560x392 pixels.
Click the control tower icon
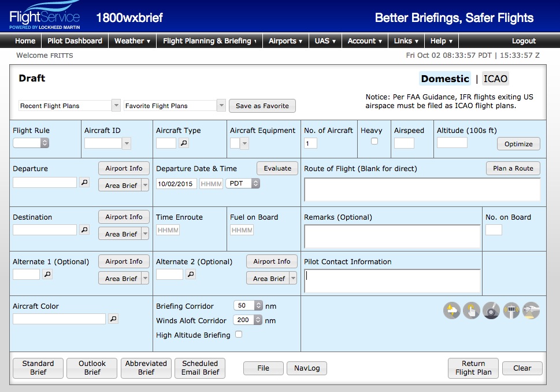511,310
